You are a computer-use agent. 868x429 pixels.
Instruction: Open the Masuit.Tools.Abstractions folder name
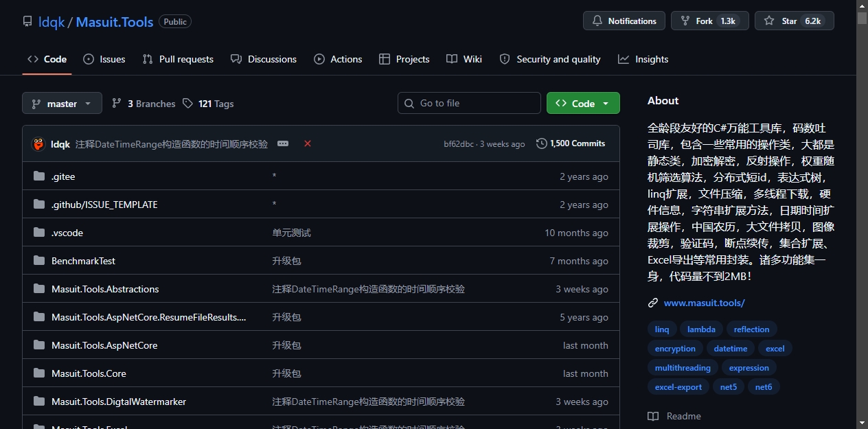[105, 289]
